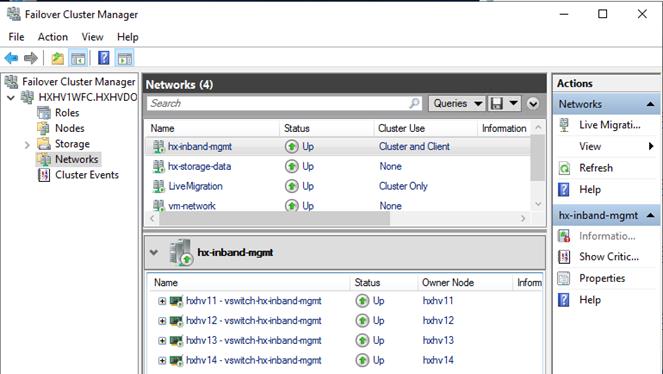The width and height of the screenshot is (663, 374).
Task: Click the Up One Level folder icon
Action: [58, 58]
